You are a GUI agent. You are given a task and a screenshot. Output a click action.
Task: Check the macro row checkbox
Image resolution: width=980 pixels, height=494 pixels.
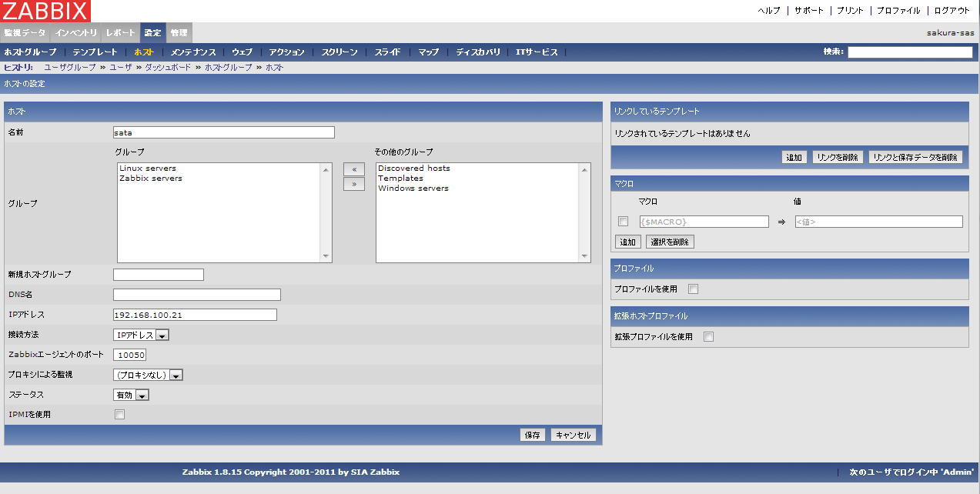point(624,222)
